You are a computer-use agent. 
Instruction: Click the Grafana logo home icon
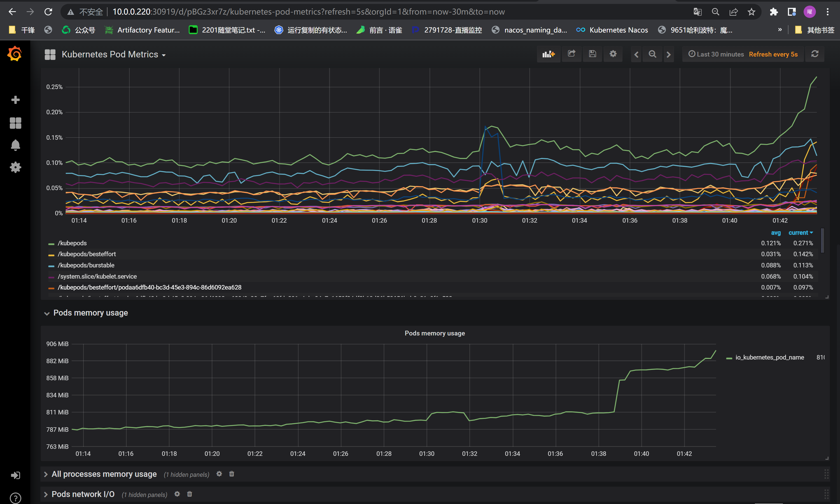point(15,54)
